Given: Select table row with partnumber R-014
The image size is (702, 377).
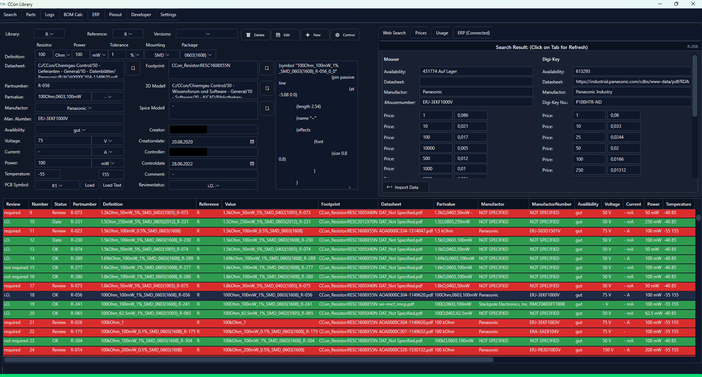Looking at the screenshot, I should [349, 350].
